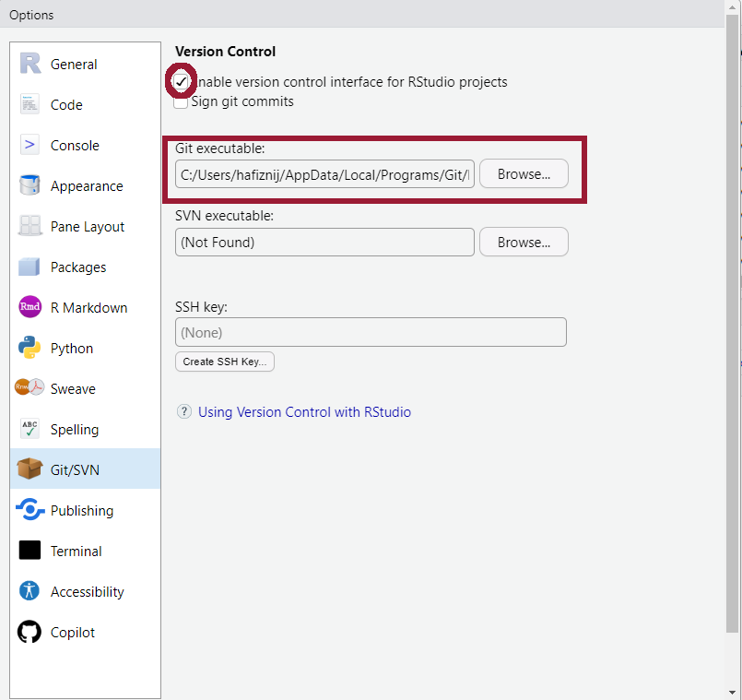This screenshot has width=742, height=700.
Task: Click the Appearance paint bucket icon
Action: point(30,185)
